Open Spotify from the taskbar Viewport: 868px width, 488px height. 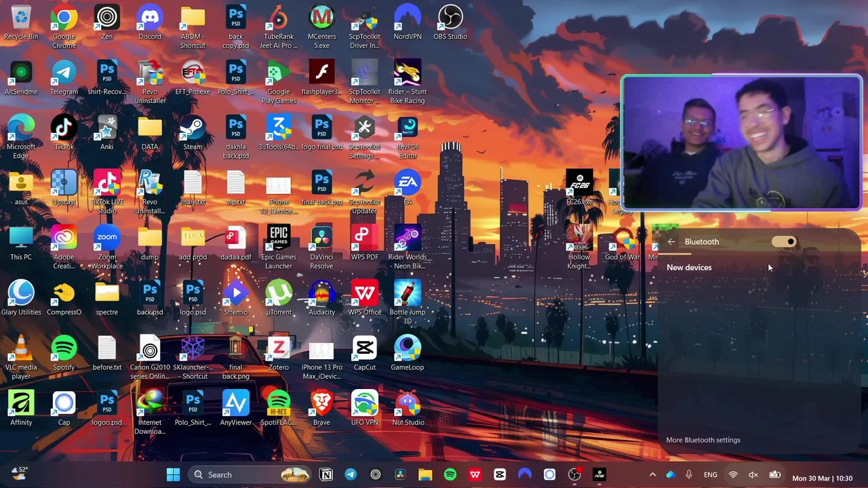click(x=450, y=474)
